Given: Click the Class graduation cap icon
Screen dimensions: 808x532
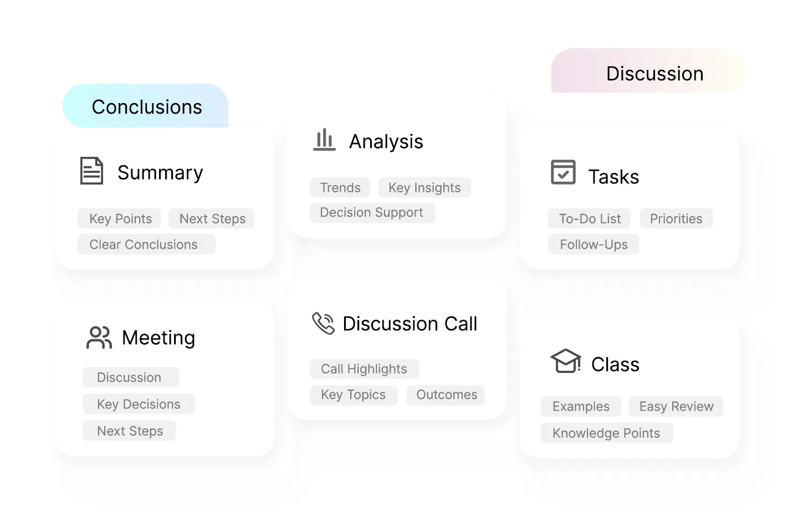Looking at the screenshot, I should click(x=565, y=361).
